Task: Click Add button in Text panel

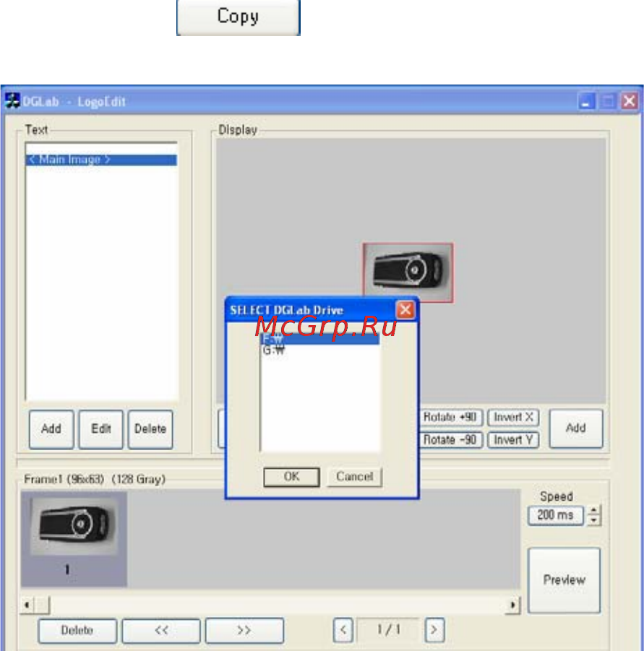Action: [51, 429]
